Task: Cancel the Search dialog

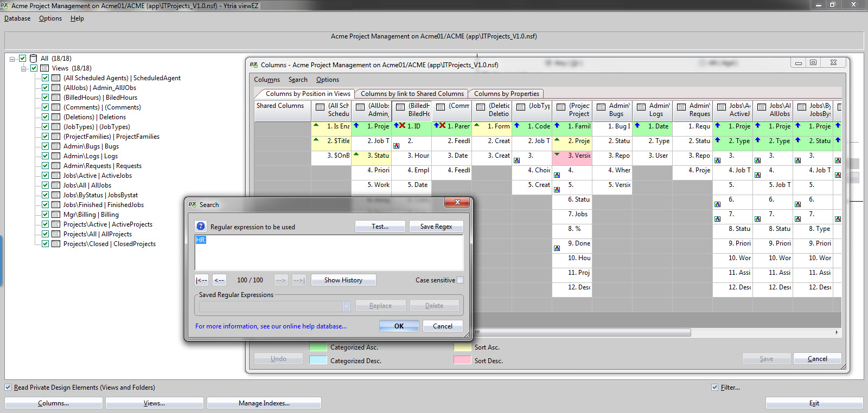Action: point(443,326)
